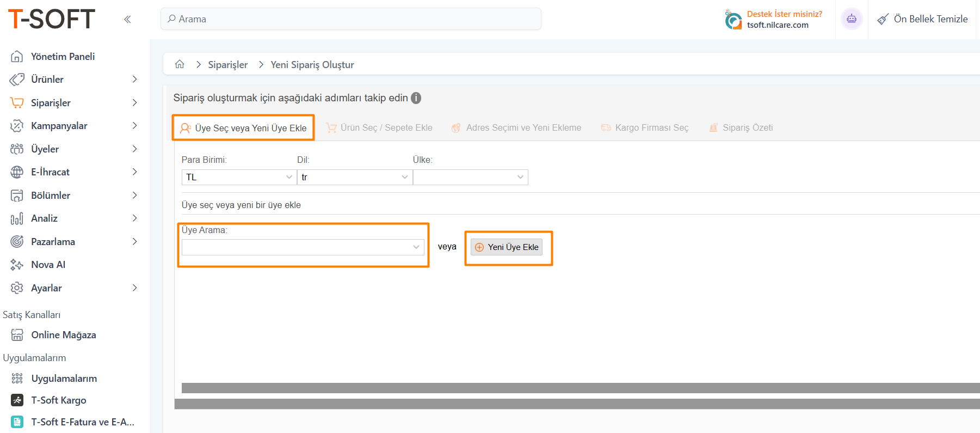Open the Dil language dropdown
Viewport: 980px width, 433px height.
point(354,177)
